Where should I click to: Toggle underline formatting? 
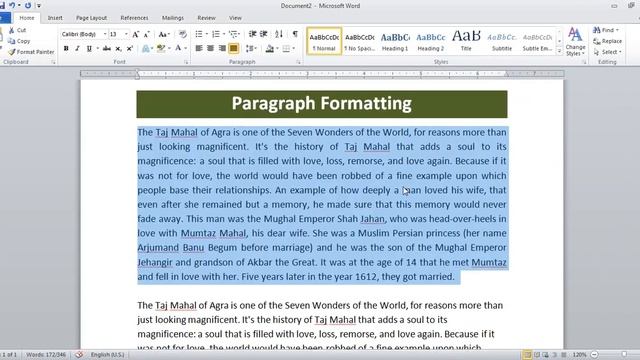pyautogui.click(x=89, y=49)
